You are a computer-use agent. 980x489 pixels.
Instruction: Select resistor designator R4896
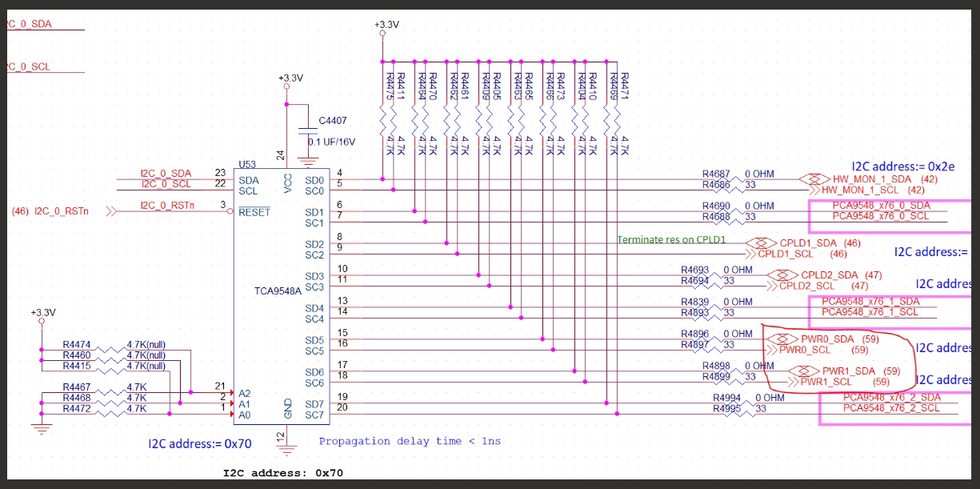tap(696, 334)
